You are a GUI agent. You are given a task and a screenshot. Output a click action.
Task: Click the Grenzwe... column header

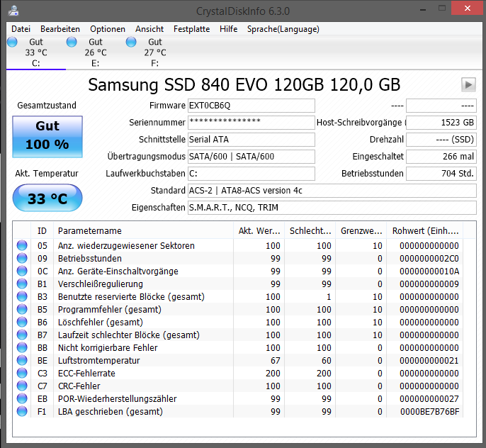(361, 230)
